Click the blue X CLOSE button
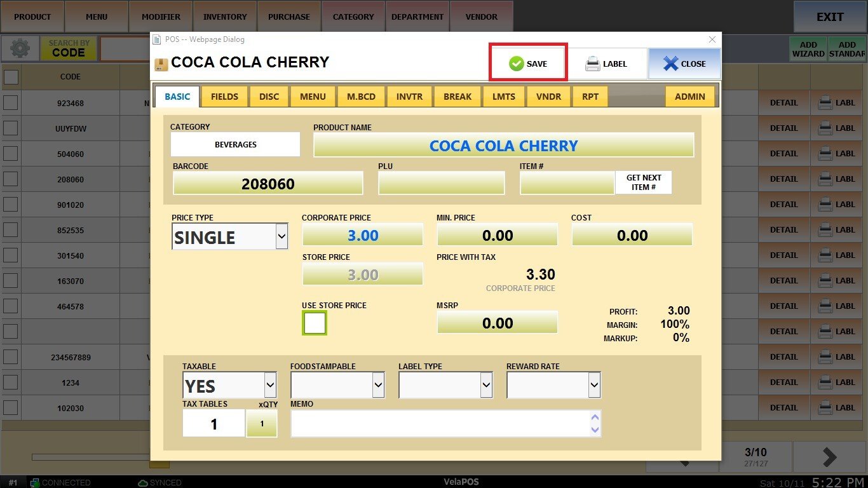Screen dimensions: 868x488 [684, 64]
